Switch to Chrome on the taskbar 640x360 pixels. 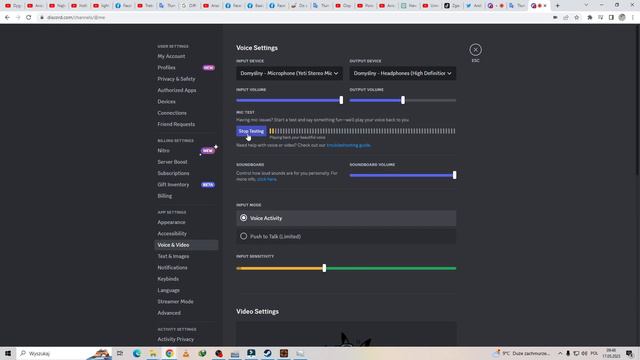click(169, 353)
